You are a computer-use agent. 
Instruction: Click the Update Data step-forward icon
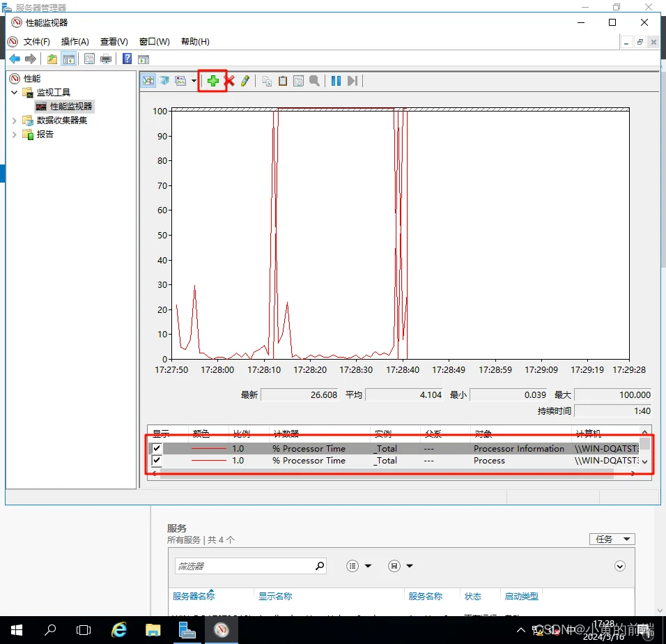[x=352, y=81]
